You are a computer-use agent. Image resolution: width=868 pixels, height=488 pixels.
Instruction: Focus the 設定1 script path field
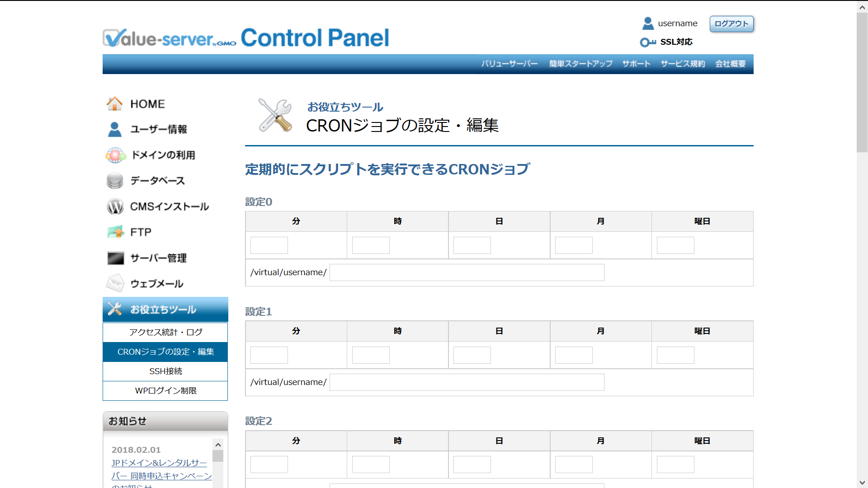[467, 382]
